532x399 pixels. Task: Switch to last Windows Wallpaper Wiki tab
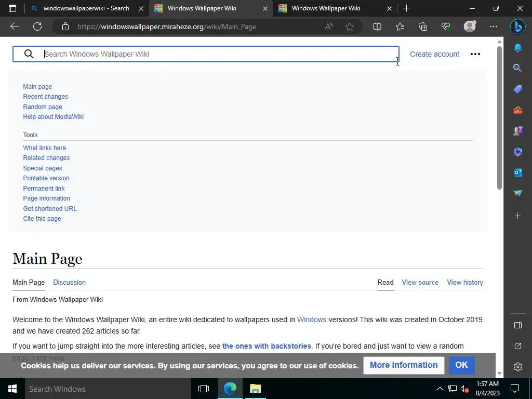pos(326,8)
